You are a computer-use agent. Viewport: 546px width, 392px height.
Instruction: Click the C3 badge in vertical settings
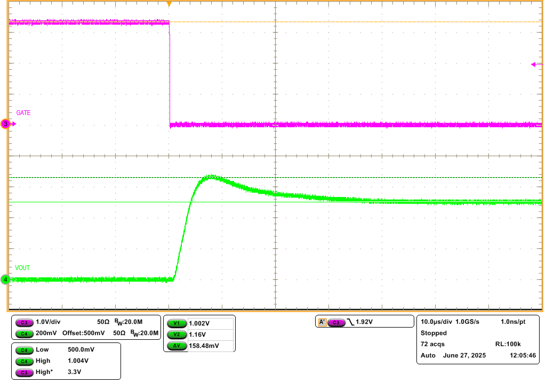23,323
